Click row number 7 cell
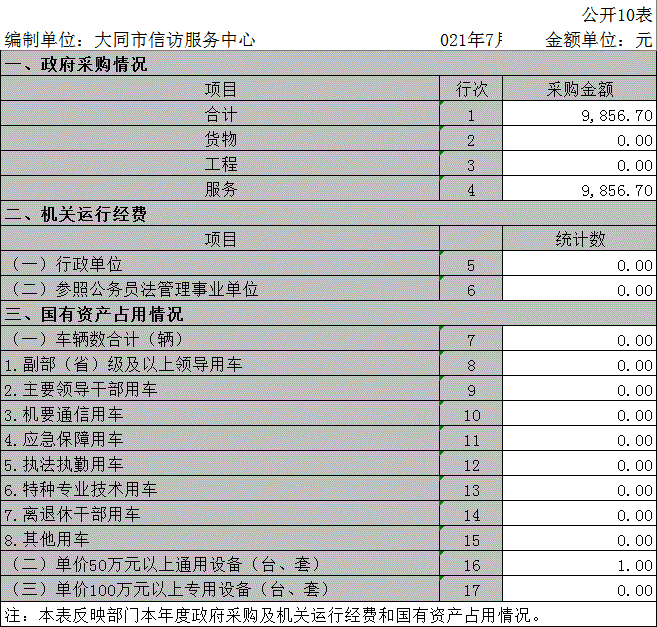Image resolution: width=657 pixels, height=627 pixels. click(471, 340)
